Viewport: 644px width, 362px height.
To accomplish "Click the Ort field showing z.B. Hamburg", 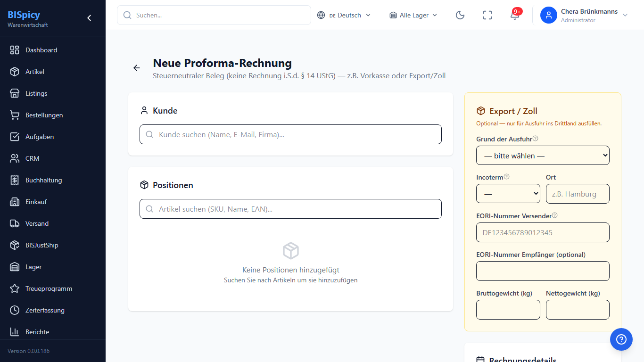I will pyautogui.click(x=578, y=194).
